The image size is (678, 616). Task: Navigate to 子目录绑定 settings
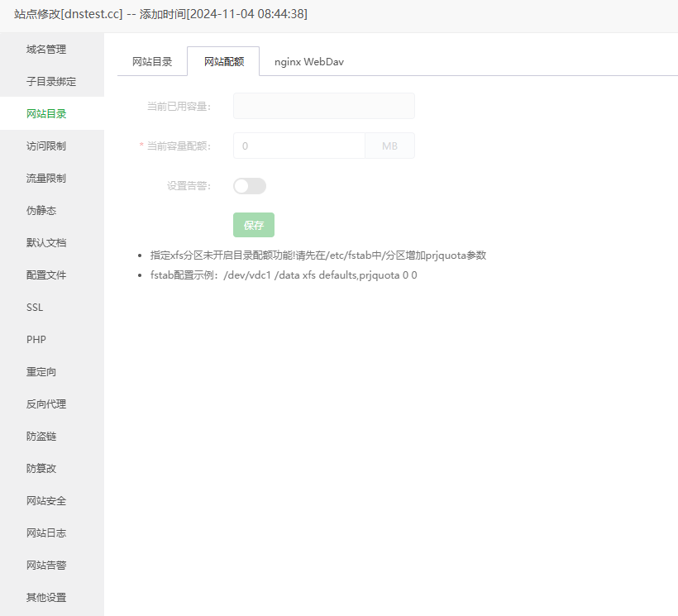pyautogui.click(x=51, y=80)
